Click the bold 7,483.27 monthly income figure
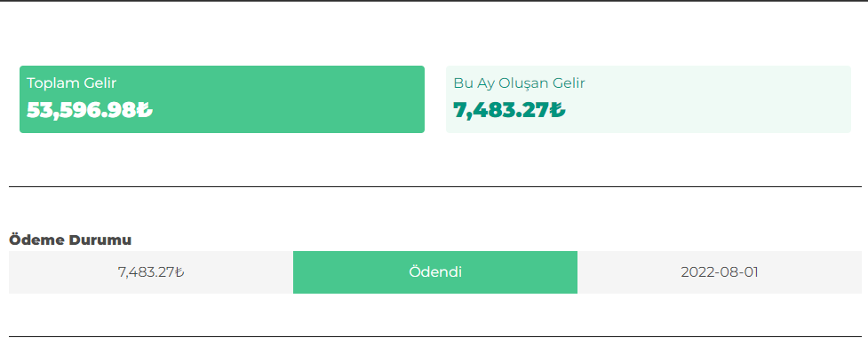Screen dimensions: 868x338 pos(502,109)
